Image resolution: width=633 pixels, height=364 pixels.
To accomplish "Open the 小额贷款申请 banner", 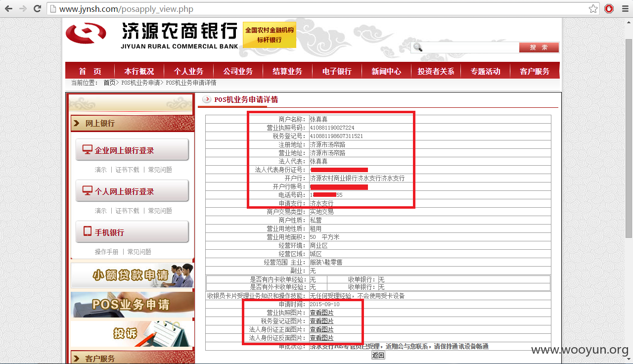I will click(131, 274).
